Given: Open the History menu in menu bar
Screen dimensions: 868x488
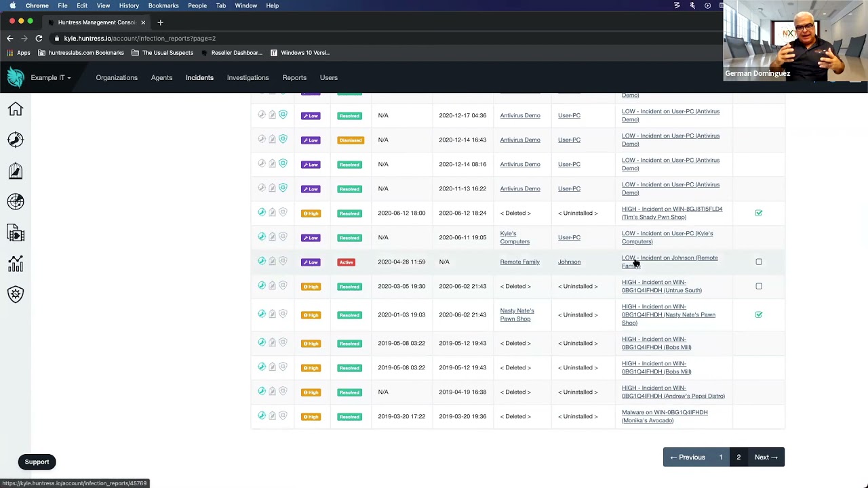Looking at the screenshot, I should [129, 5].
